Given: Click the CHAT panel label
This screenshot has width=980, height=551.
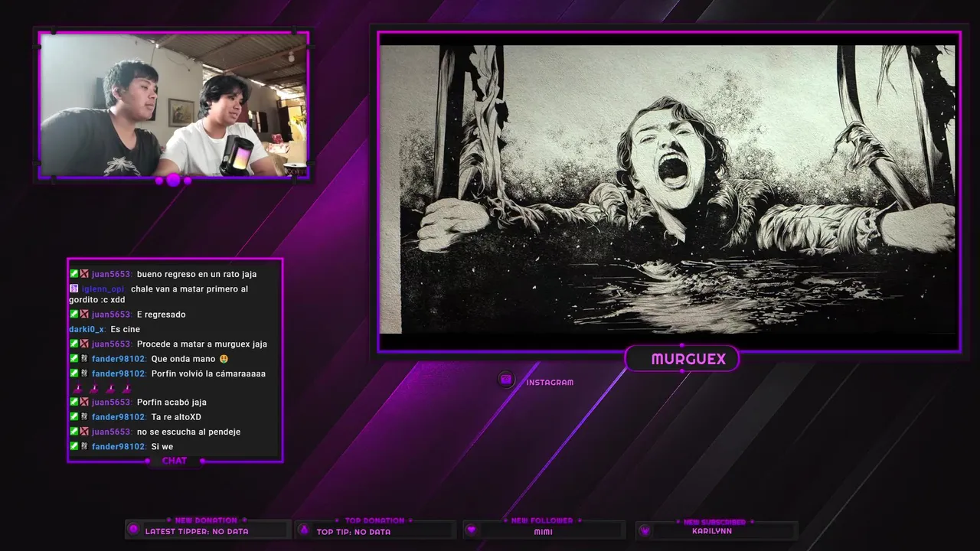Looking at the screenshot, I should click(x=175, y=461).
